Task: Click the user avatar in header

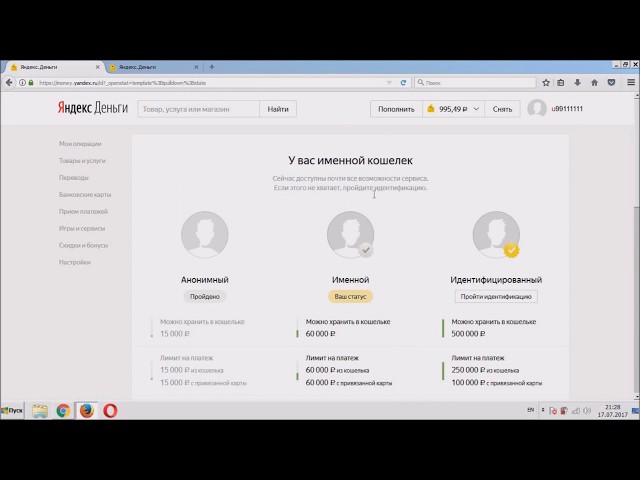Action: (x=537, y=109)
